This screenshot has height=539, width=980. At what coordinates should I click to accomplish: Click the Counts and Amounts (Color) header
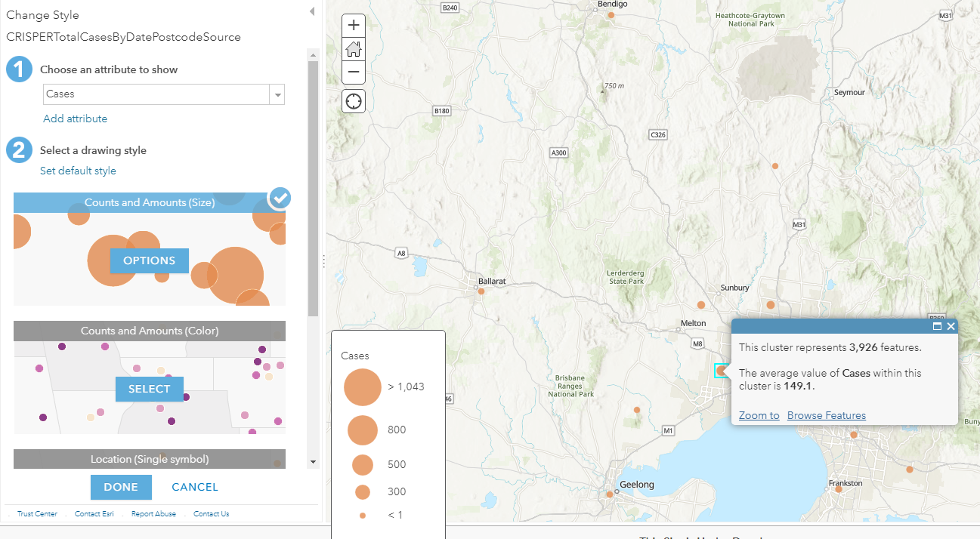[150, 331]
